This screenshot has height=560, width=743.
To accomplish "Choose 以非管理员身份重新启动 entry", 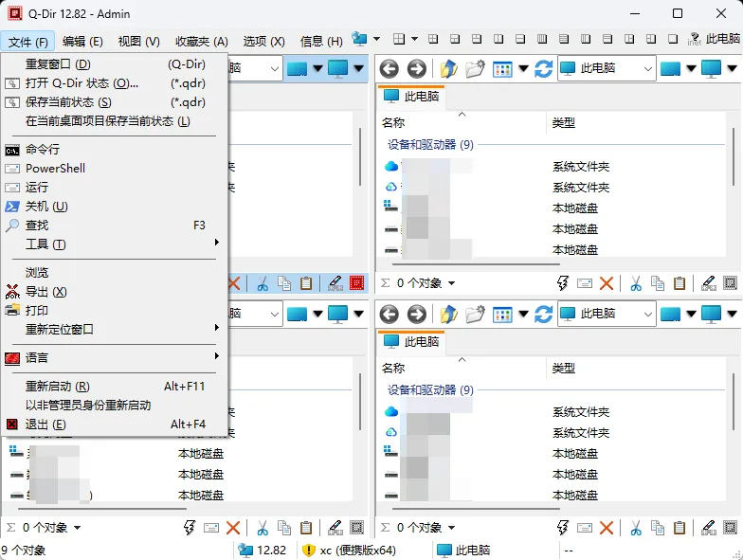I will point(116,406).
